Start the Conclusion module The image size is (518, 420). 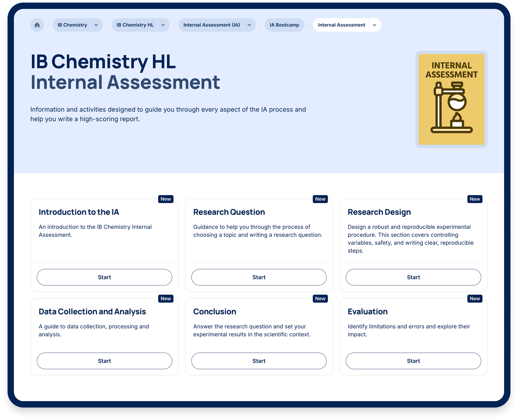click(x=259, y=361)
